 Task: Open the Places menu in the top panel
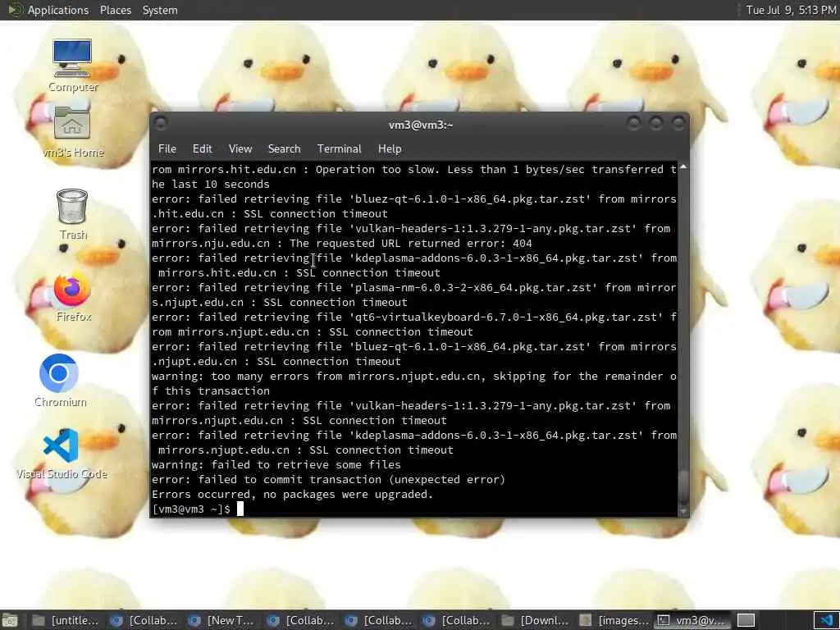click(115, 10)
